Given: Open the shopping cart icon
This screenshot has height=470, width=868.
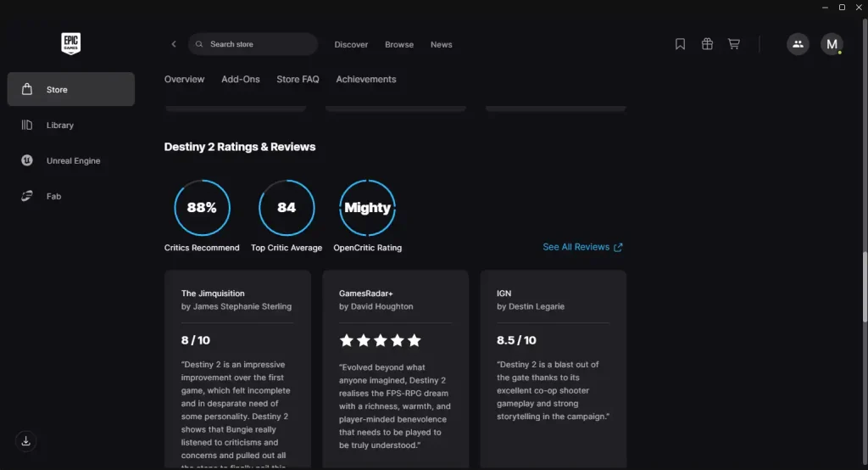Looking at the screenshot, I should (x=733, y=44).
